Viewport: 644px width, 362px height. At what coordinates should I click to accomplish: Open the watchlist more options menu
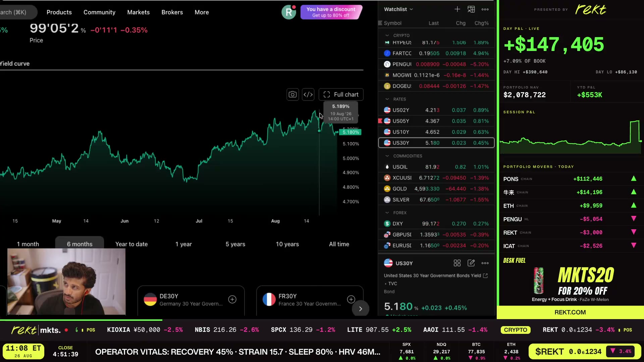485,9
